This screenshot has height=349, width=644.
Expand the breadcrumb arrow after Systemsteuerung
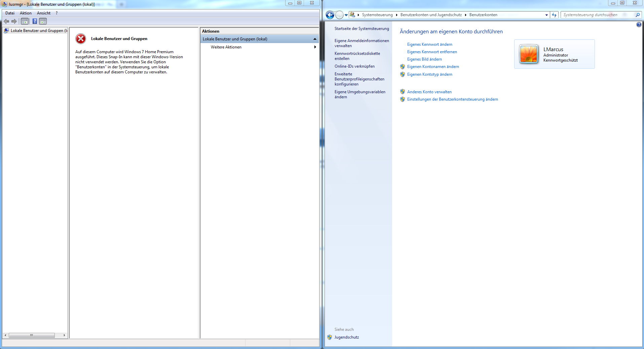click(397, 15)
